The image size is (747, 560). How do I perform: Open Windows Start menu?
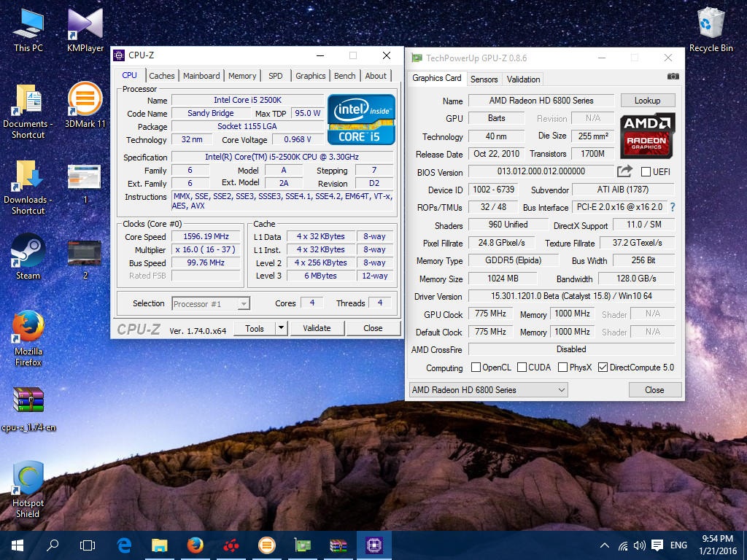(x=18, y=545)
